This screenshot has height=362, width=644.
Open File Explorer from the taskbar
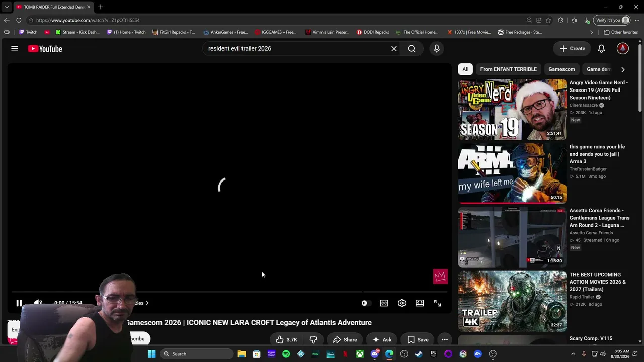(242, 354)
